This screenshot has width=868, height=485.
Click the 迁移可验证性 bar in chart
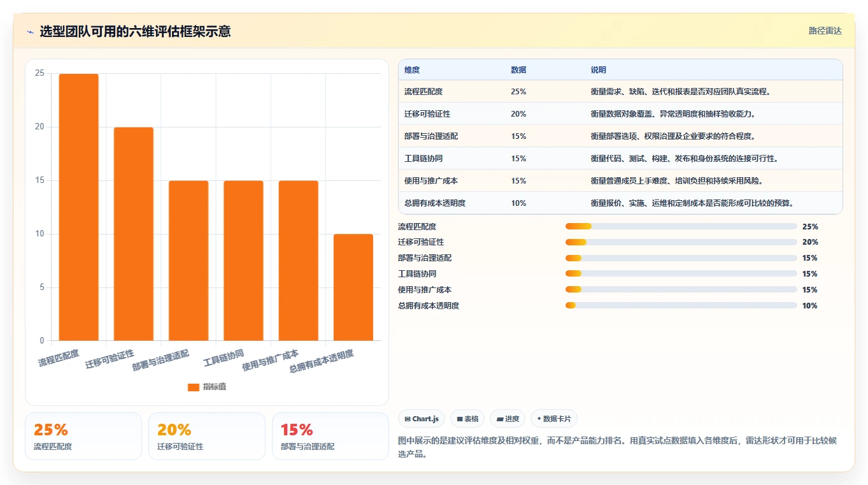point(134,234)
